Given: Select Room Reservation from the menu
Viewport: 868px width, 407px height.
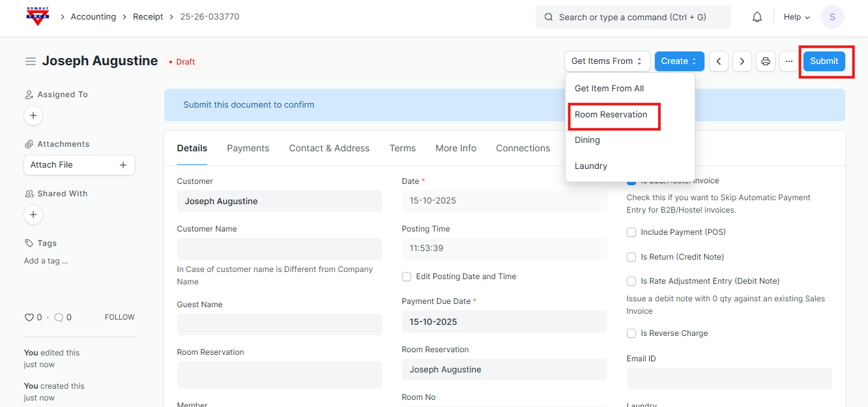Looking at the screenshot, I should [611, 115].
